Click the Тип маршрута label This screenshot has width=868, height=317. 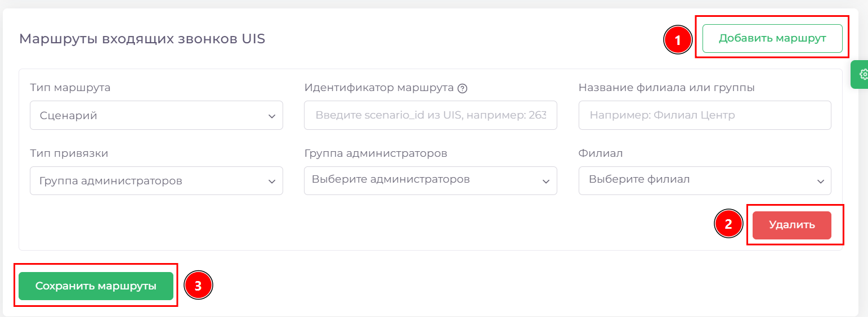70,88
